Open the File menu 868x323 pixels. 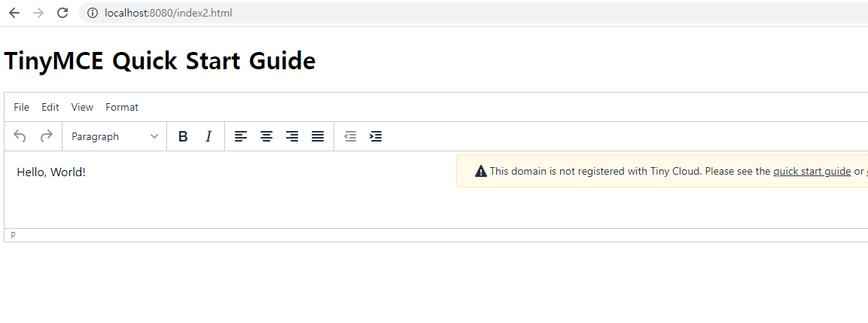pyautogui.click(x=22, y=107)
